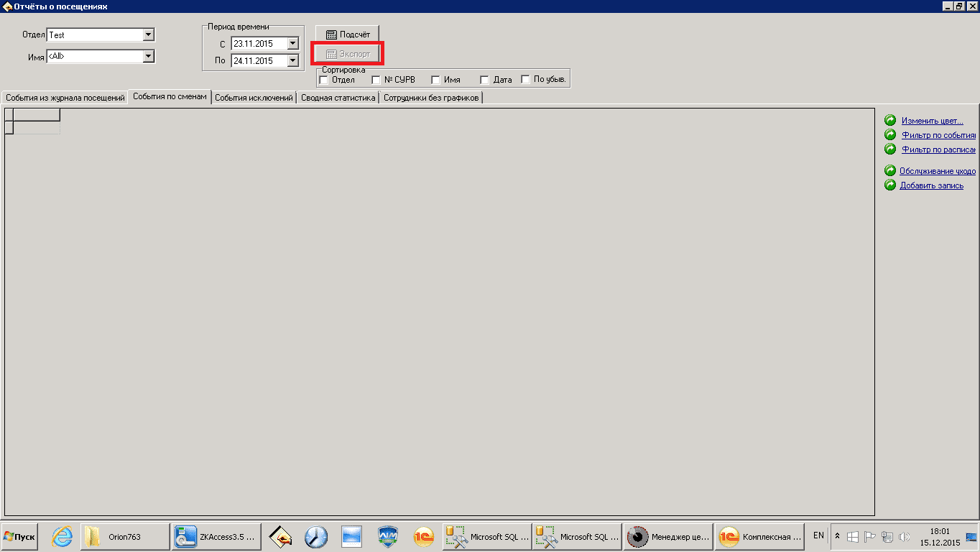Click the Обслуживание ухода link
Screen dimensions: 980x552
pyautogui.click(x=937, y=171)
